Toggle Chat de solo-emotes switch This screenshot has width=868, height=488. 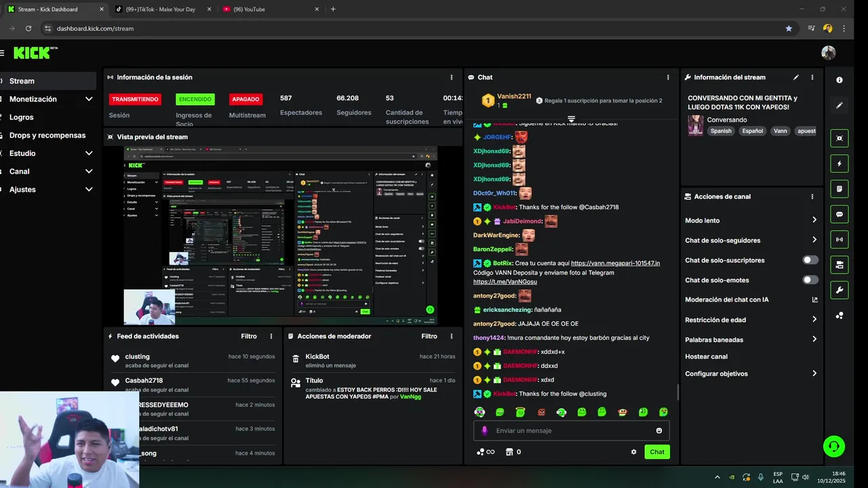pyautogui.click(x=810, y=279)
